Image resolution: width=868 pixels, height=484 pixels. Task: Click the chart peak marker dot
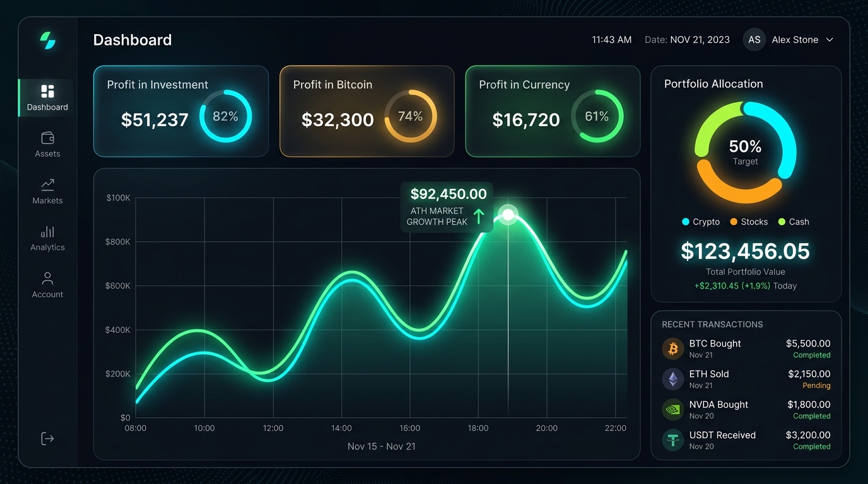point(508,214)
